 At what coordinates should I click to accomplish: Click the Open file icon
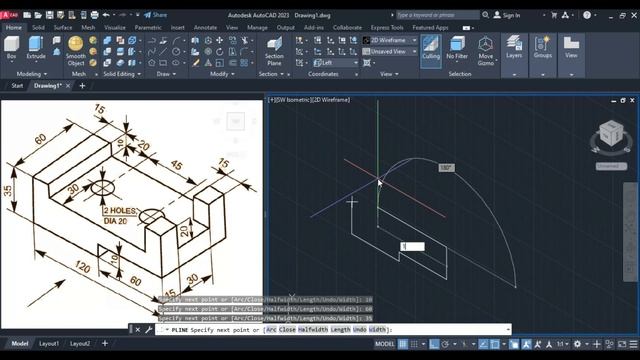click(x=38, y=15)
